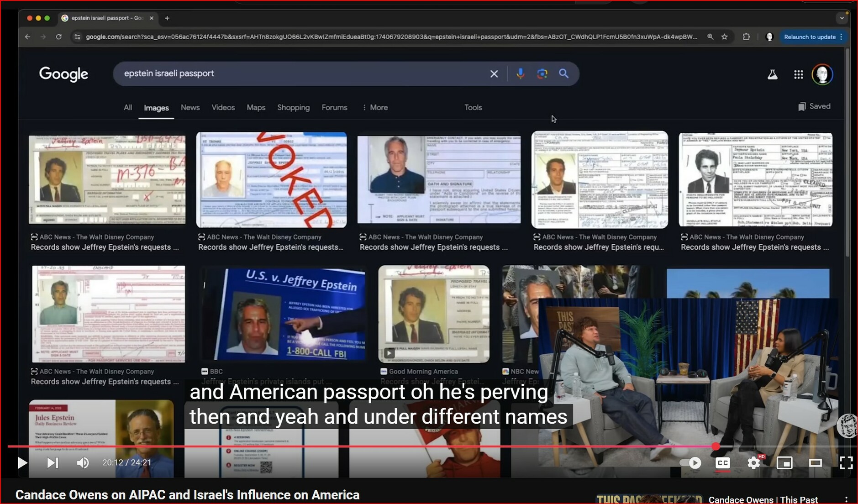The width and height of the screenshot is (858, 504).
Task: Click the Relaunch to update button
Action: (810, 37)
